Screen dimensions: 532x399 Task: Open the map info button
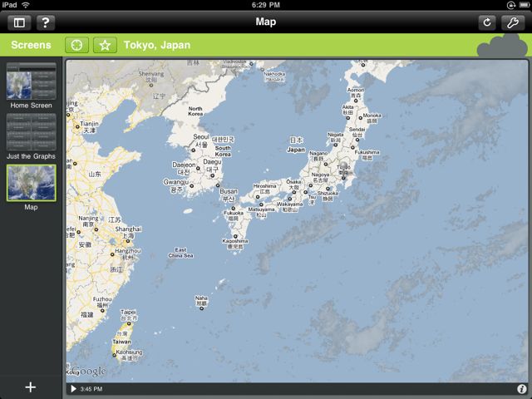(522, 389)
